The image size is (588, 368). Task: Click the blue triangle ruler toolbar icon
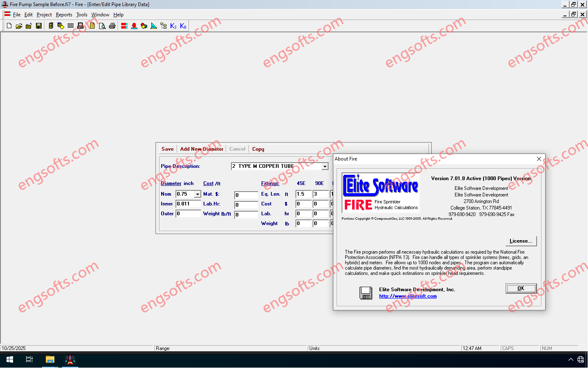[x=154, y=26]
